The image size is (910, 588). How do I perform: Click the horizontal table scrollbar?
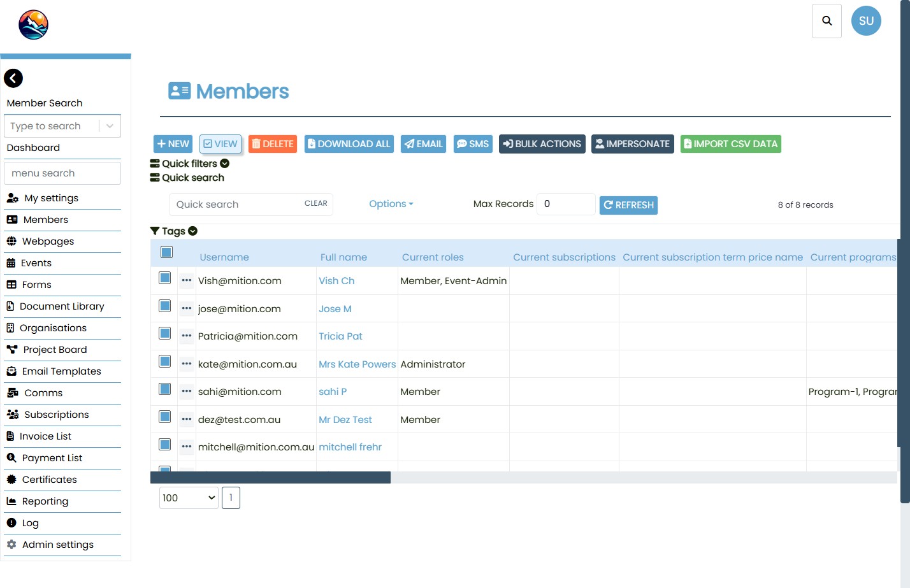(270, 478)
